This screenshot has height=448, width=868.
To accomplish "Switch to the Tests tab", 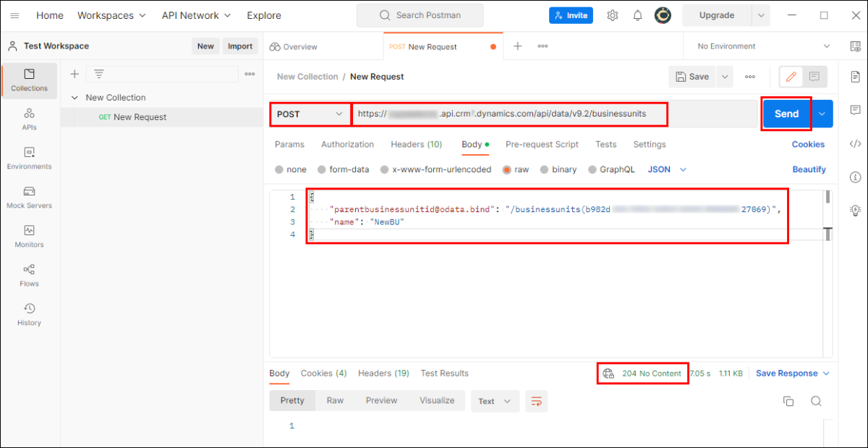I will click(606, 144).
